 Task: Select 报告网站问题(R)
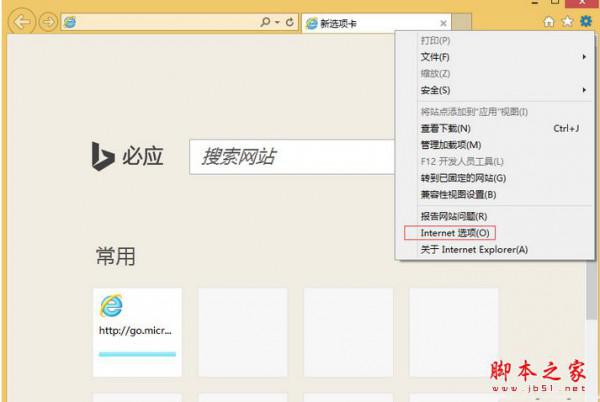click(x=495, y=216)
